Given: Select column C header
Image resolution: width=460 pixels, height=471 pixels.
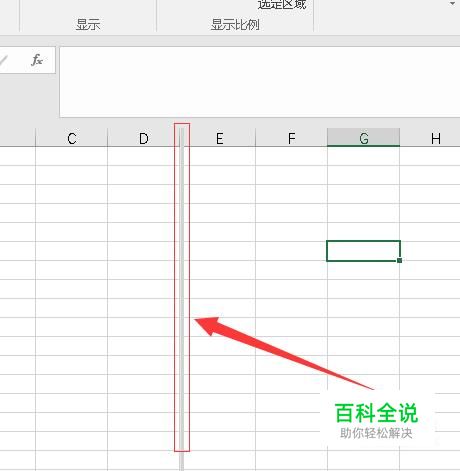Looking at the screenshot, I should [x=71, y=138].
